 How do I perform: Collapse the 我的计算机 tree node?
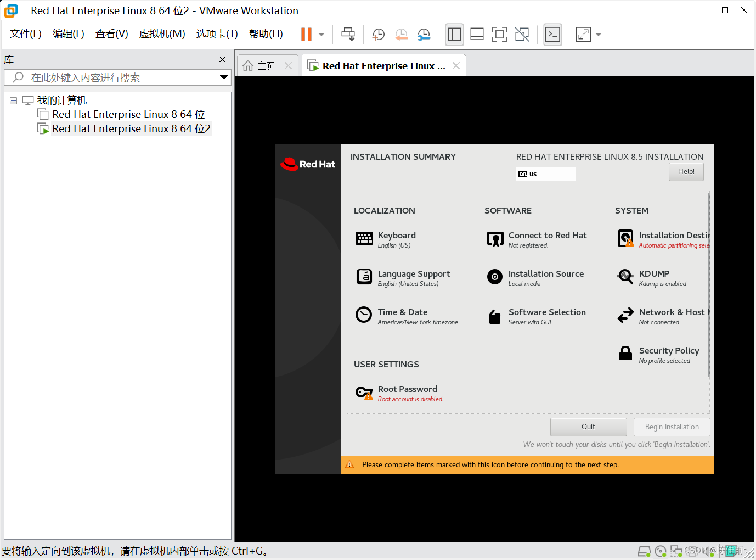pyautogui.click(x=14, y=100)
